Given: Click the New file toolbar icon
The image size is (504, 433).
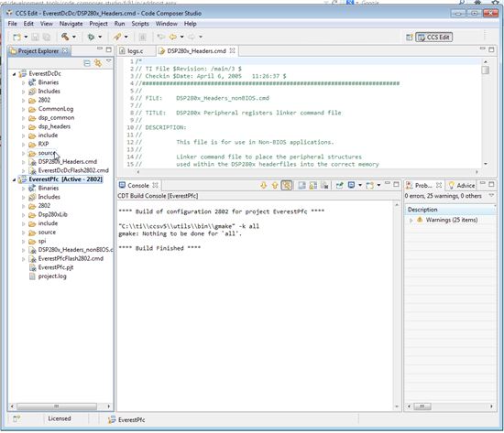Looking at the screenshot, I should pyautogui.click(x=16, y=37).
